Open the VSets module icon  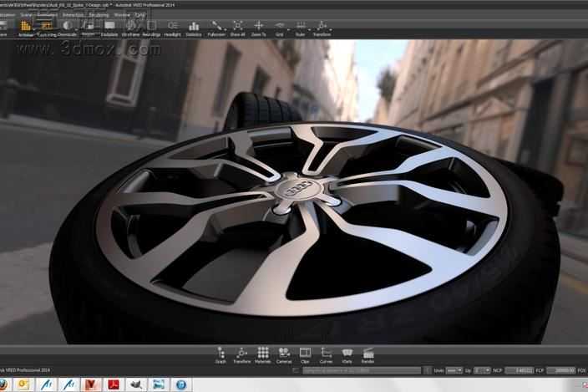pyautogui.click(x=347, y=355)
